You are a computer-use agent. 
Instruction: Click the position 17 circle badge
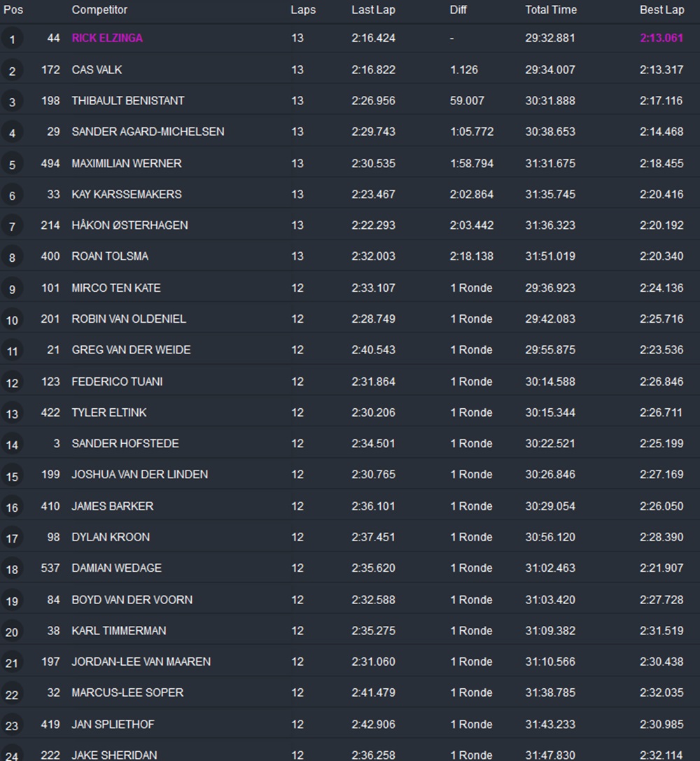coord(12,538)
